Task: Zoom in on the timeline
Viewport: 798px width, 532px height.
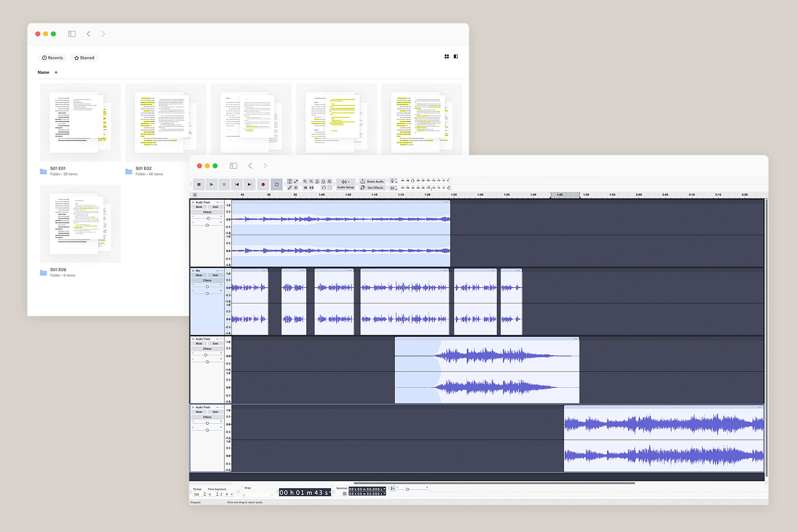Action: (305, 181)
